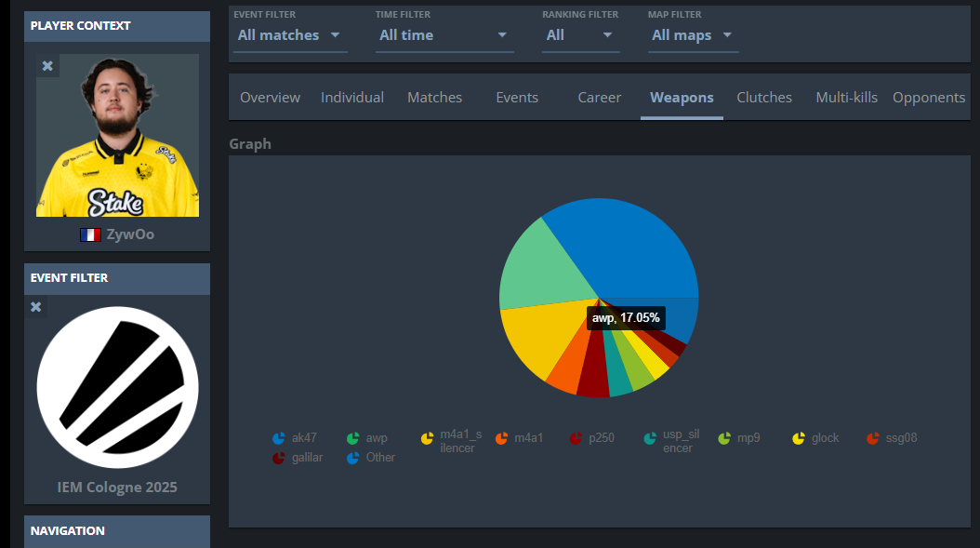Switch to the Career tab
This screenshot has width=980, height=548.
(600, 98)
